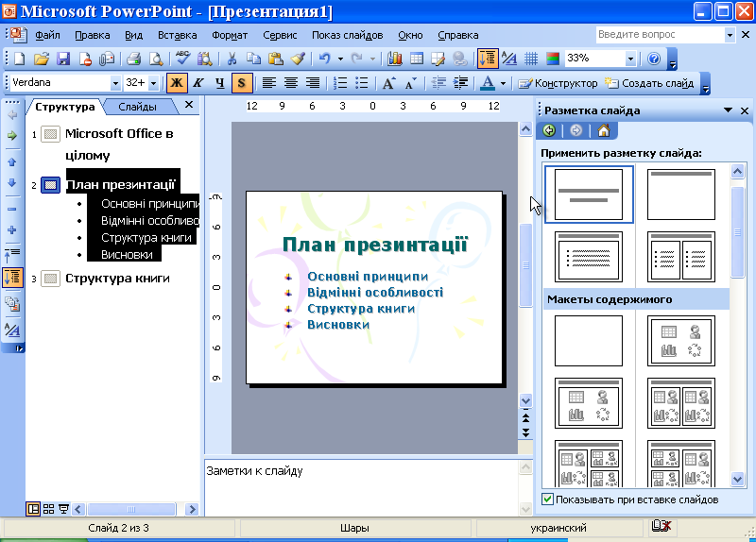Click the Создать слайд button

click(x=649, y=83)
